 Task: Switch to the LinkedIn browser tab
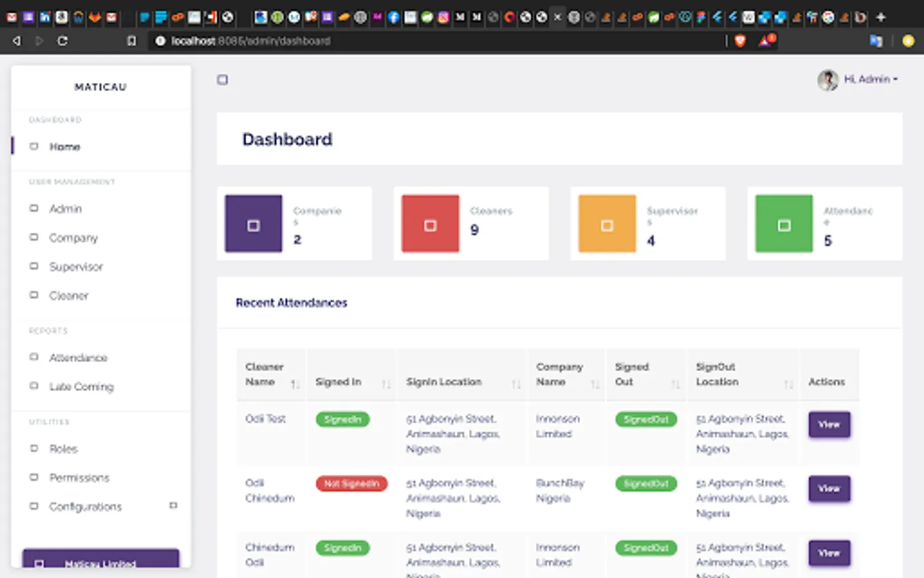(x=45, y=17)
